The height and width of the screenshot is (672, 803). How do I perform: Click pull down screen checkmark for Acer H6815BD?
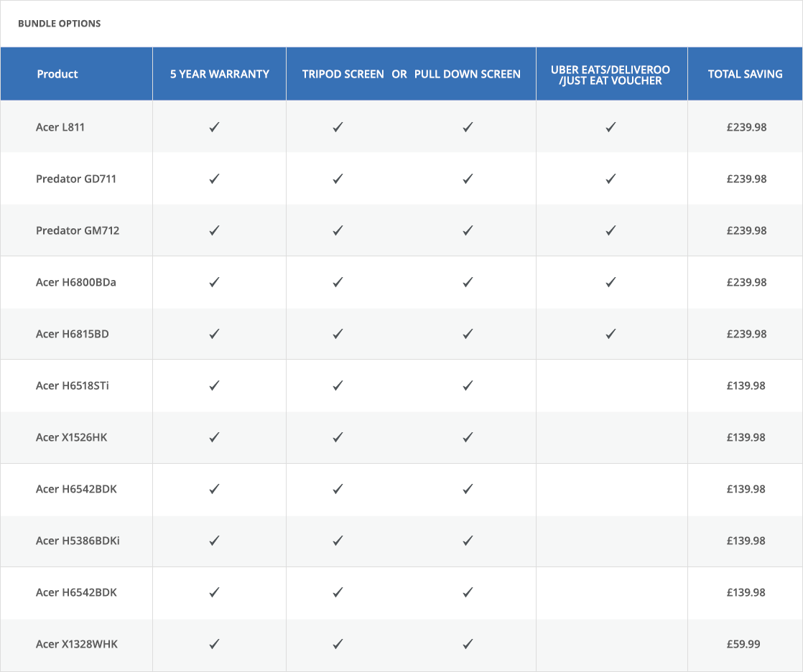click(x=468, y=334)
